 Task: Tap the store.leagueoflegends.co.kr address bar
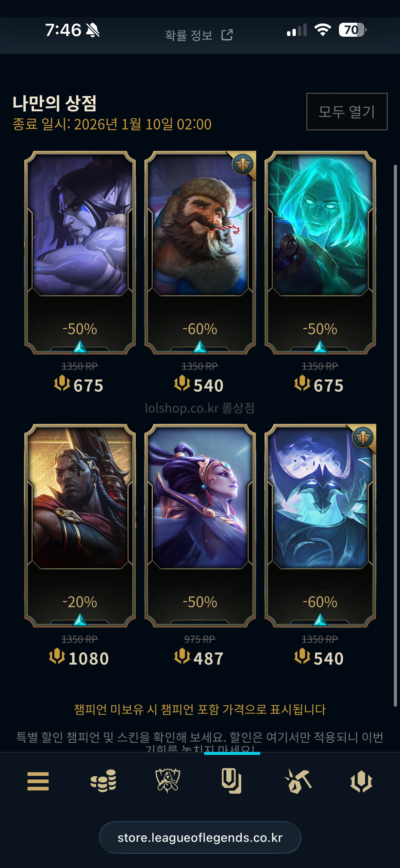pyautogui.click(x=200, y=837)
